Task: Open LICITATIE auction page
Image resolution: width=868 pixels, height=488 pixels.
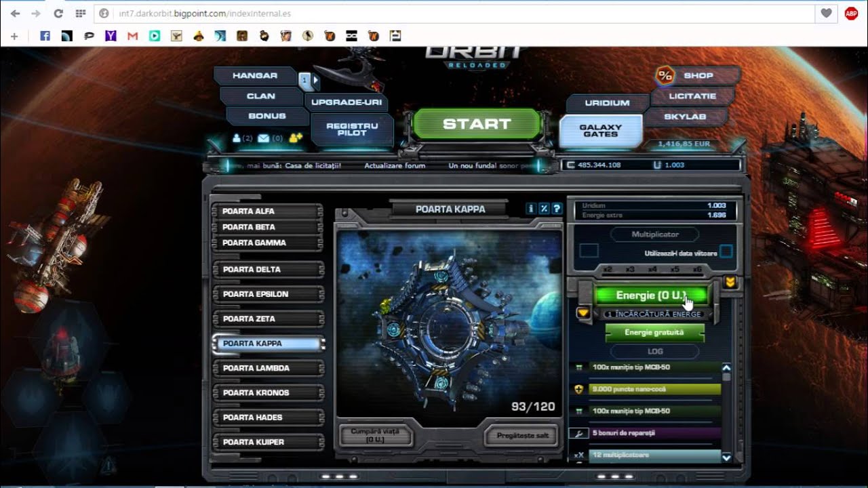Action: (692, 96)
